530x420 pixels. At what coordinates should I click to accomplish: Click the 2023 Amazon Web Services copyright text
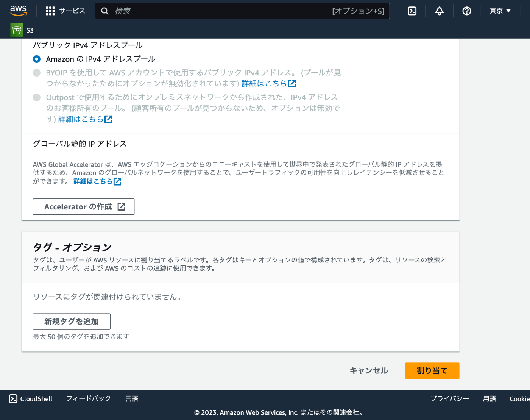tap(279, 412)
